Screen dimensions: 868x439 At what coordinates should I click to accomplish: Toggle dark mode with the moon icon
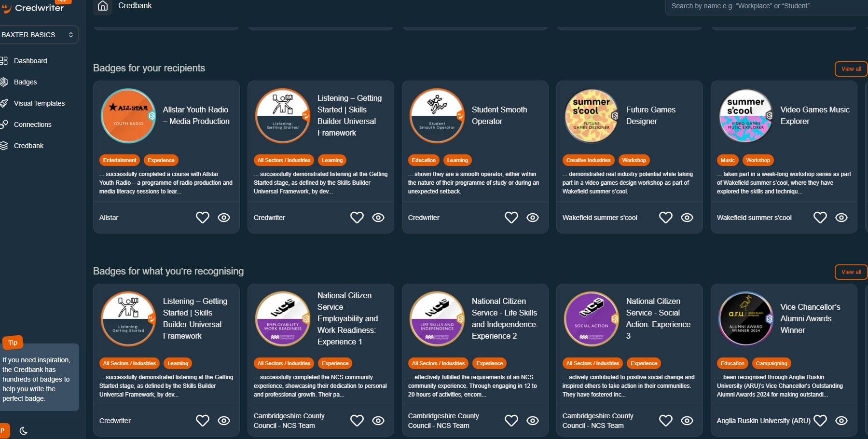23,430
